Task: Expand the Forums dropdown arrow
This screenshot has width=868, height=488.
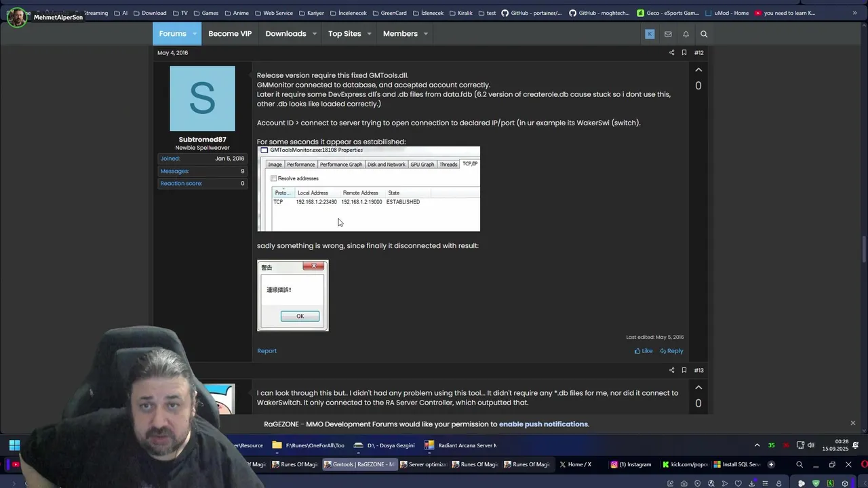Action: click(195, 34)
